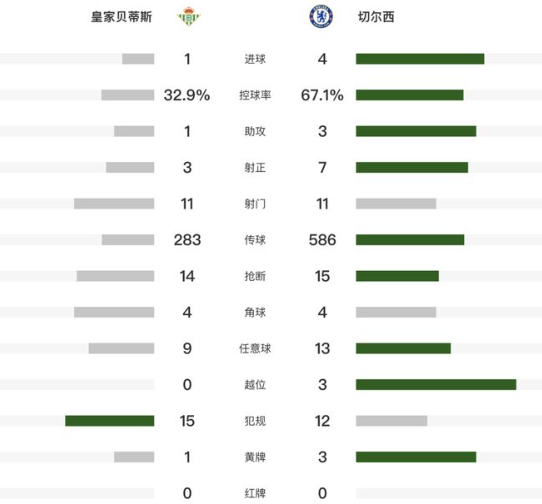Image resolution: width=542 pixels, height=504 pixels.
Task: Click Chelsea's 586 passes value
Action: tap(322, 240)
